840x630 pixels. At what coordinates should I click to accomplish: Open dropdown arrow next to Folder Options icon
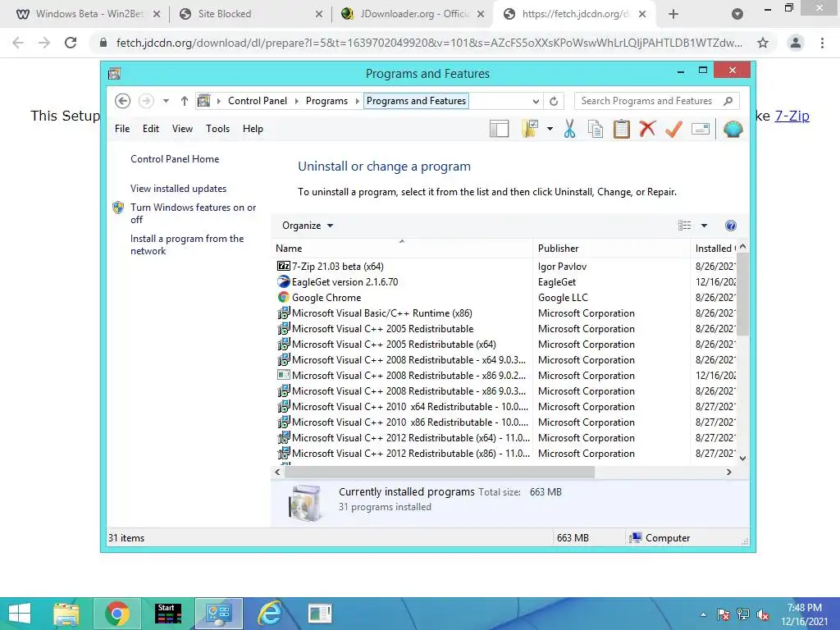[550, 129]
